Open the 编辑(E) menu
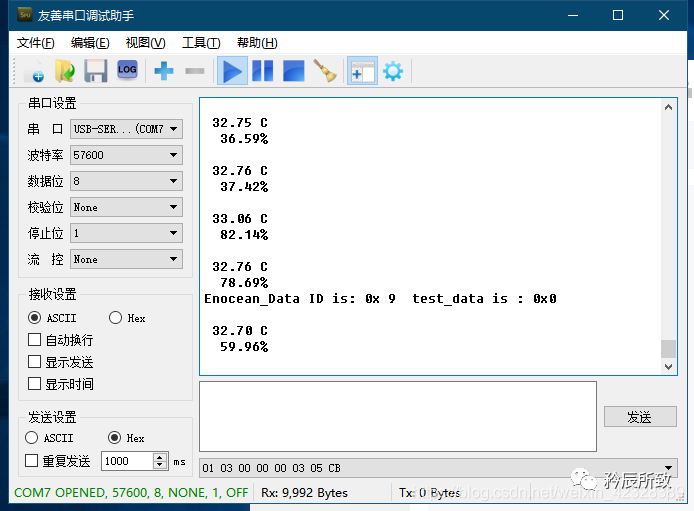Screen dimensions: 694x511 [x=90, y=43]
